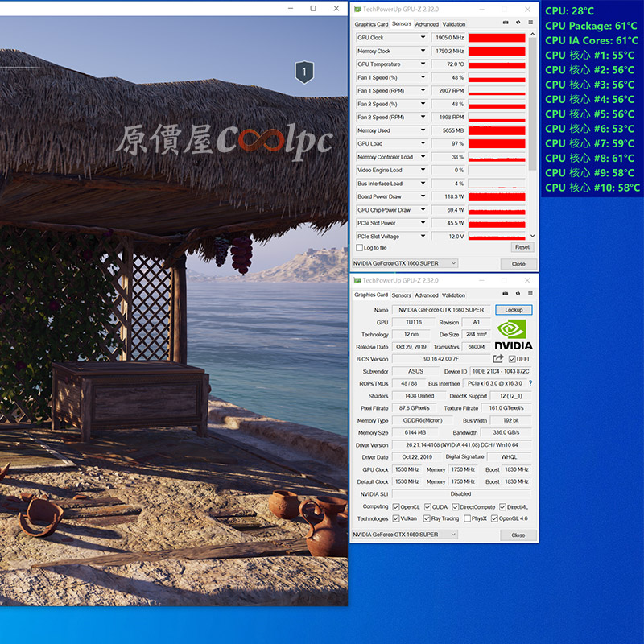Open Validation tab in Graphics Card window

pos(454,295)
